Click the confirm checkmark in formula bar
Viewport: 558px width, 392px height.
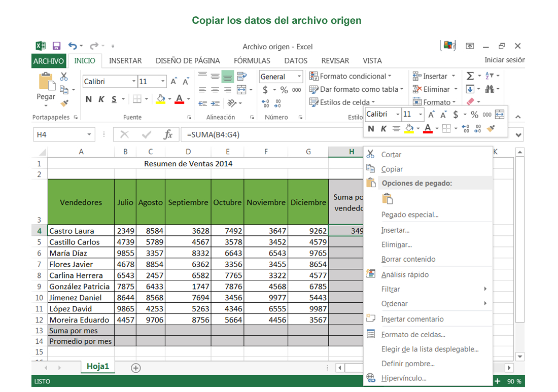[x=146, y=134]
